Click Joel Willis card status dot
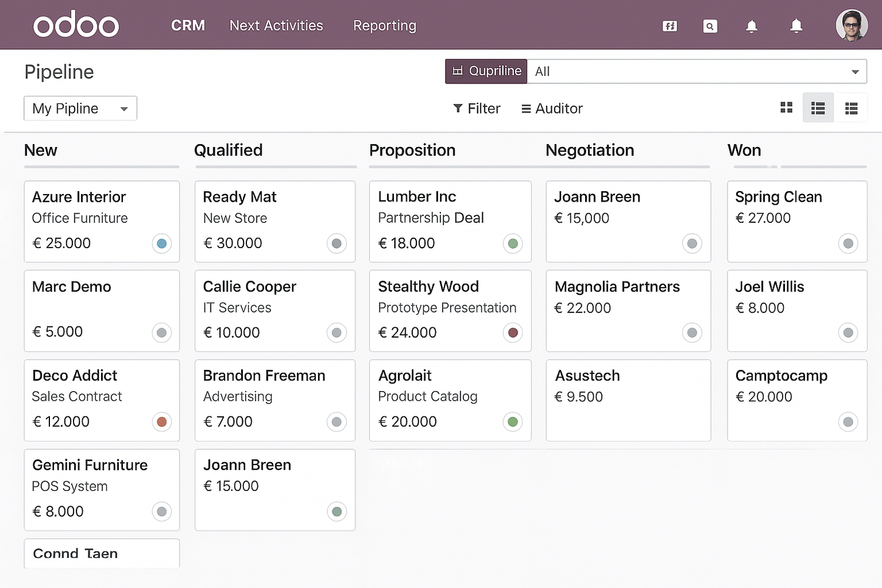Image resolution: width=882 pixels, height=588 pixels. pos(848,333)
